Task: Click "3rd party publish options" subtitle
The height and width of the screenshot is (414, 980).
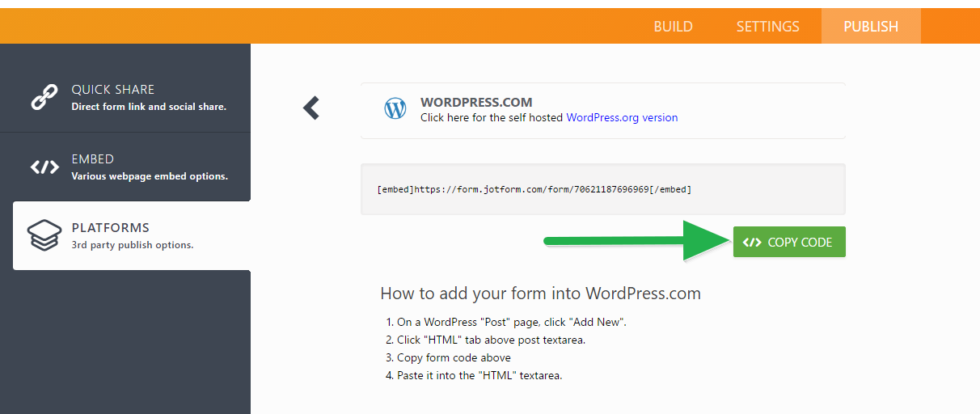Action: click(133, 245)
